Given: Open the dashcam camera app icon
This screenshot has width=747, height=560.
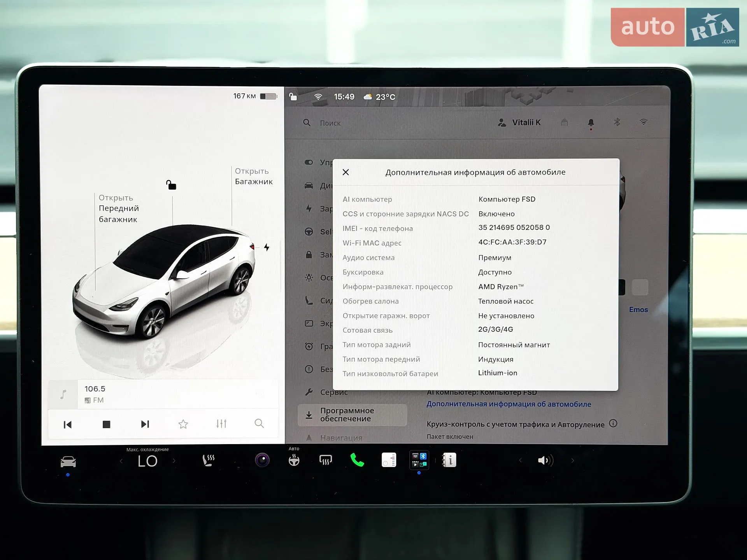Looking at the screenshot, I should click(x=262, y=460).
